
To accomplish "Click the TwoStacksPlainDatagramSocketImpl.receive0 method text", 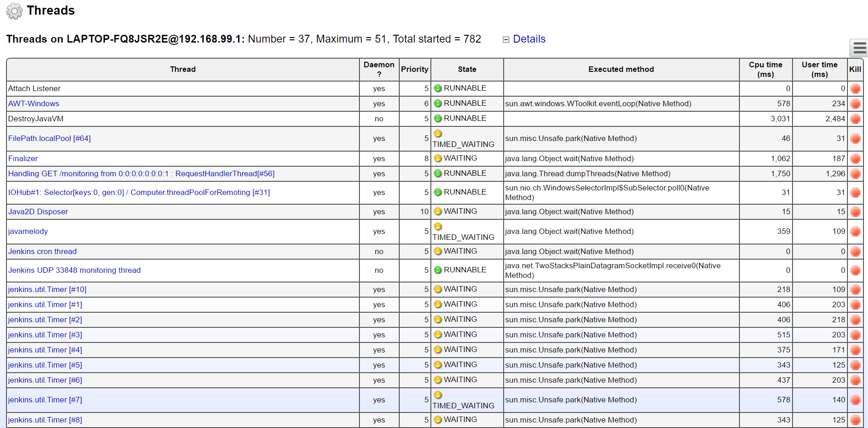I will (613, 271).
